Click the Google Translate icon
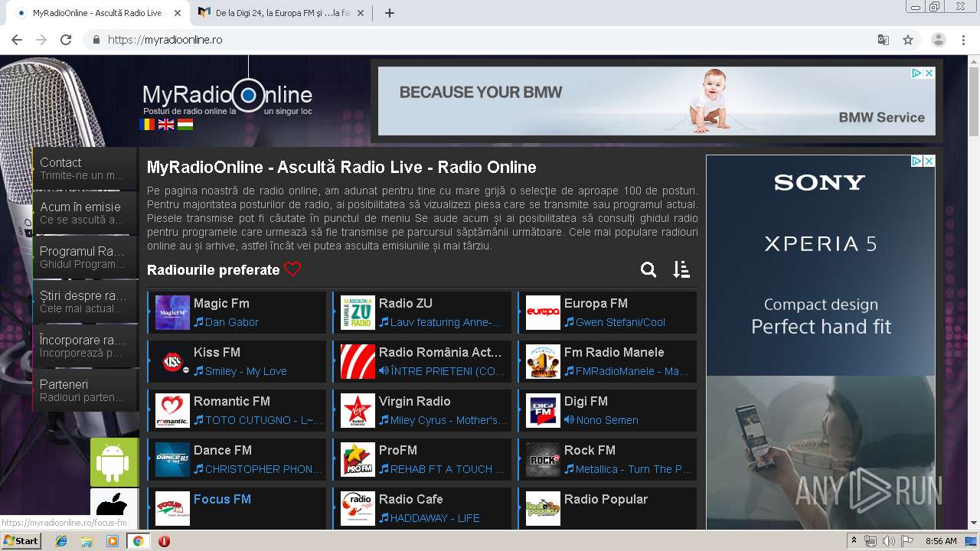This screenshot has width=980, height=551. 883,40
